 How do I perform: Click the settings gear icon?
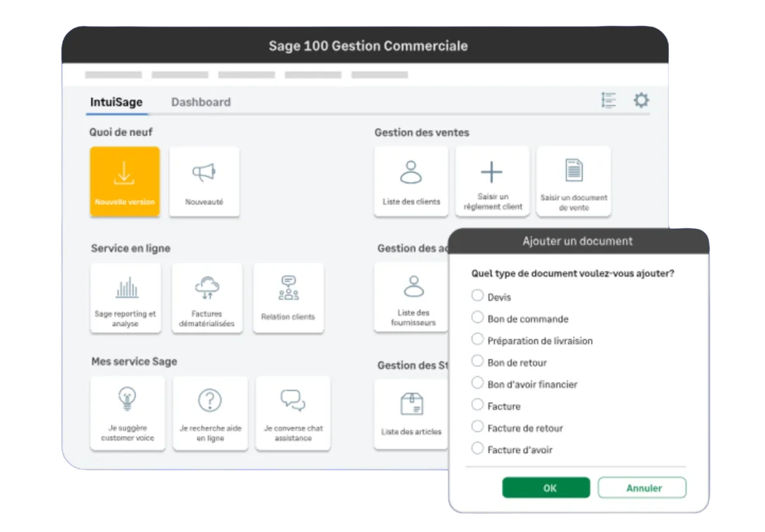coord(641,100)
